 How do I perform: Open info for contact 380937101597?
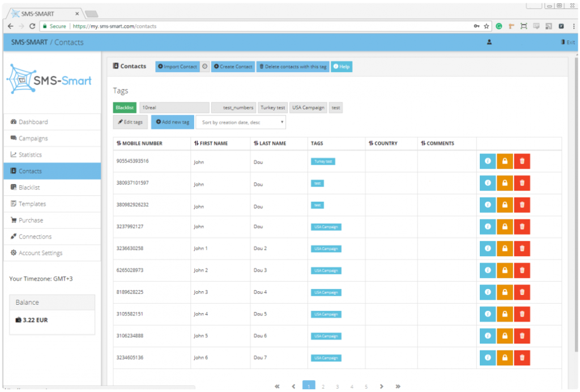(488, 183)
